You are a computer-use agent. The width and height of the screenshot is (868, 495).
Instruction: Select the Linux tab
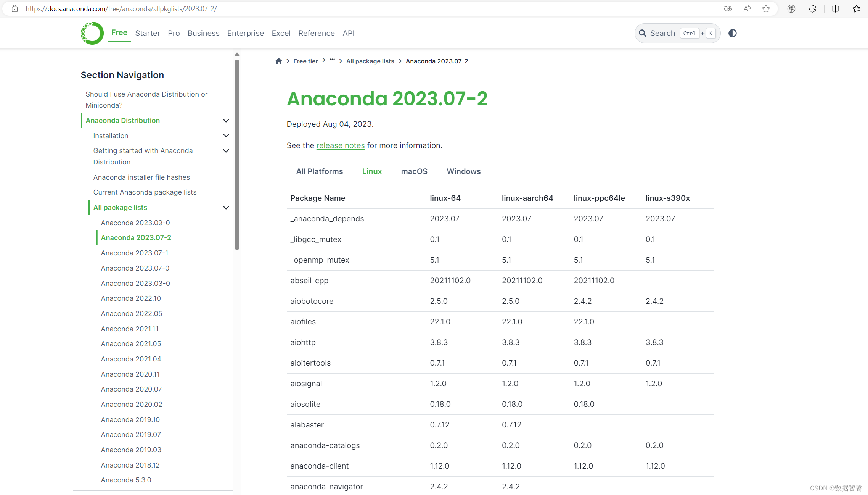pos(372,171)
